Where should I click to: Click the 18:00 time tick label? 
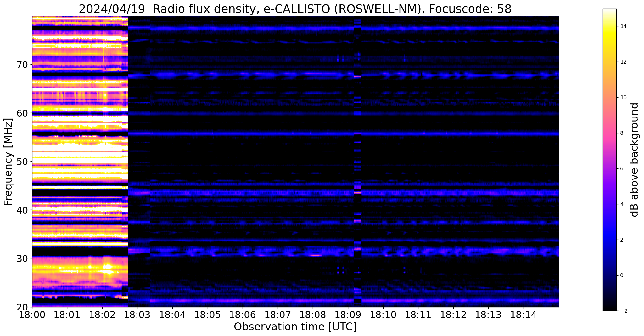(x=32, y=315)
